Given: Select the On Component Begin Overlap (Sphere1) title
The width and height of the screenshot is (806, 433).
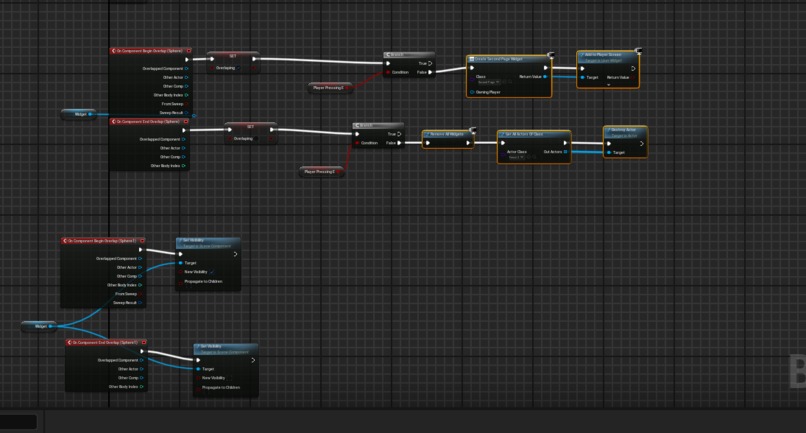Looking at the screenshot, I should click(x=102, y=241).
